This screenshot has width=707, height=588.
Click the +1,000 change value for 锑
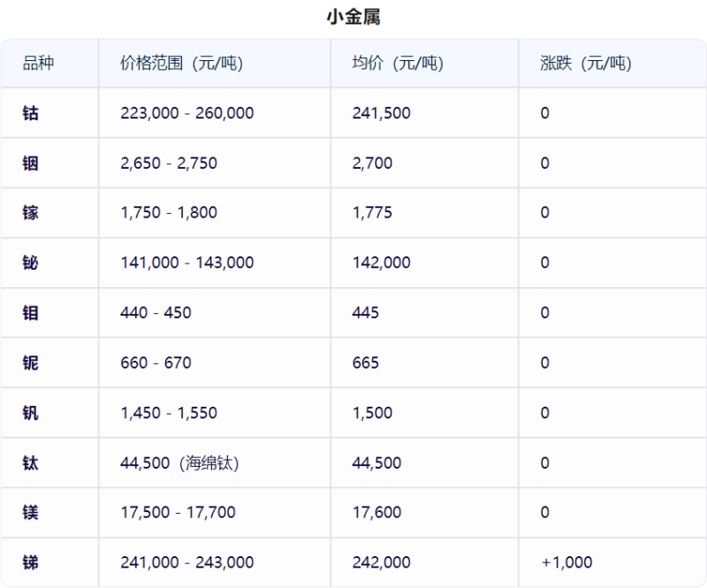[x=566, y=562]
